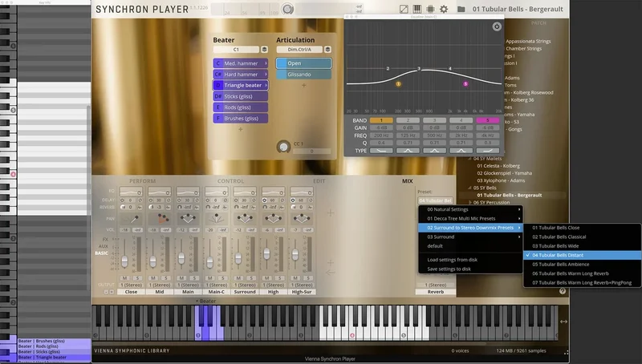The image size is (642, 364).
Task: Activate band 5 magenta button in equalizer
Action: point(488,120)
